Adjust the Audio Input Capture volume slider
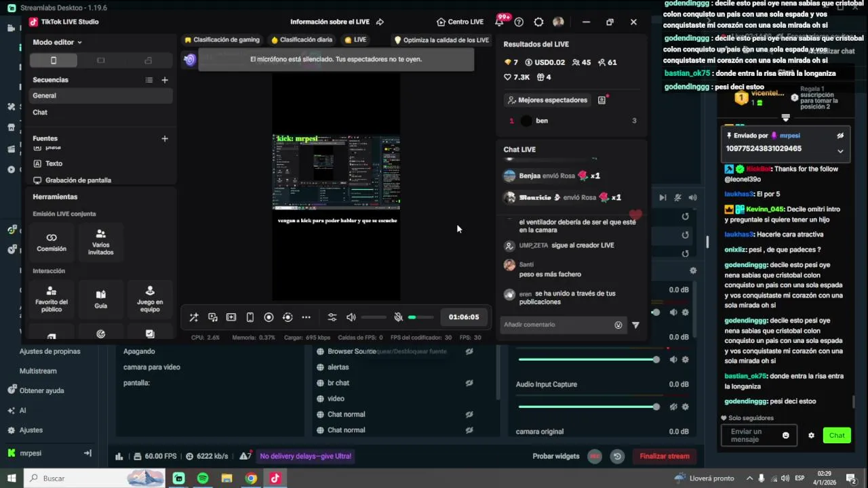 (587, 407)
